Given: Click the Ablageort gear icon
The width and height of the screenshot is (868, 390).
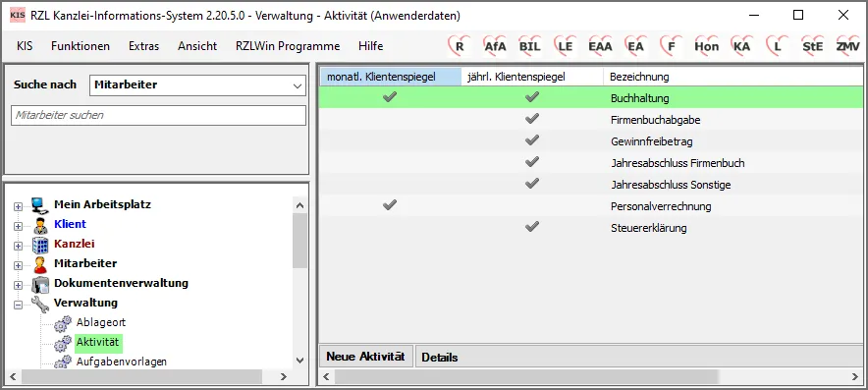Looking at the screenshot, I should pos(63,323).
